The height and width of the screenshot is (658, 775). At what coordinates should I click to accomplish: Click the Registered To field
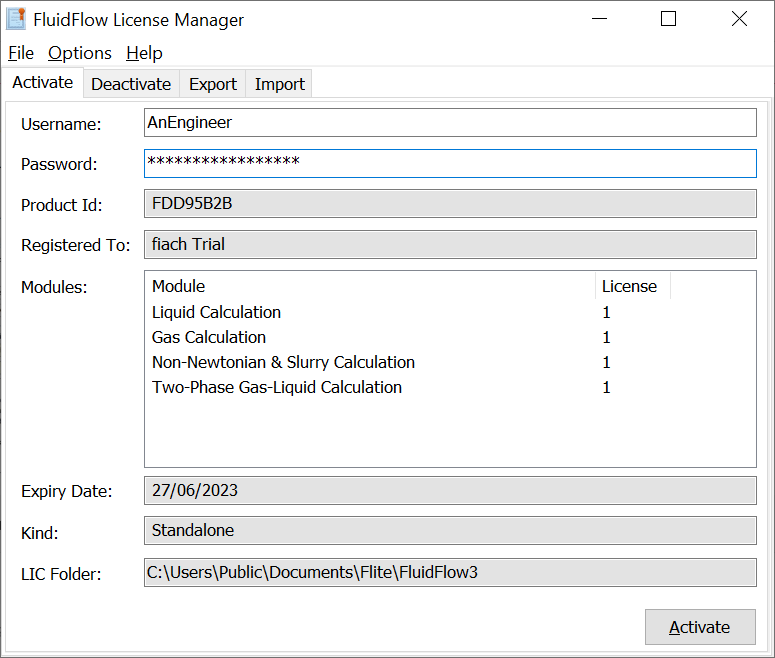point(450,244)
